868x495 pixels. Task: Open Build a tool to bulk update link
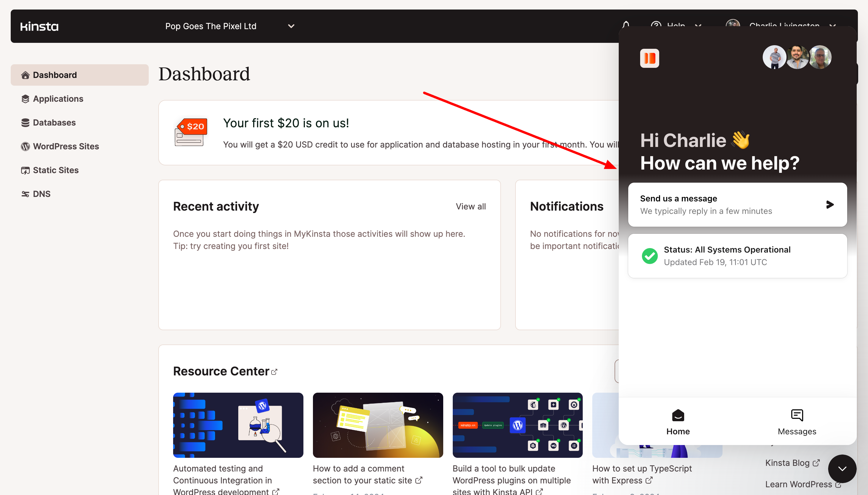[x=511, y=480]
